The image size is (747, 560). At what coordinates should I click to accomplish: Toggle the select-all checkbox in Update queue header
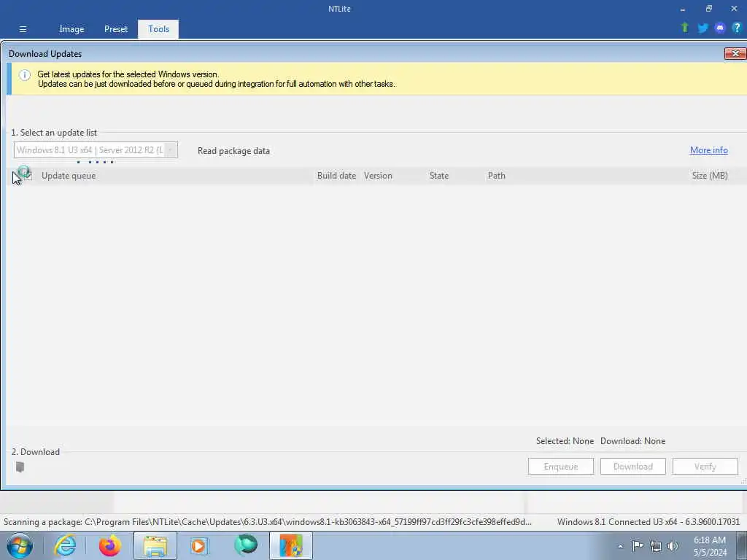[x=28, y=176]
